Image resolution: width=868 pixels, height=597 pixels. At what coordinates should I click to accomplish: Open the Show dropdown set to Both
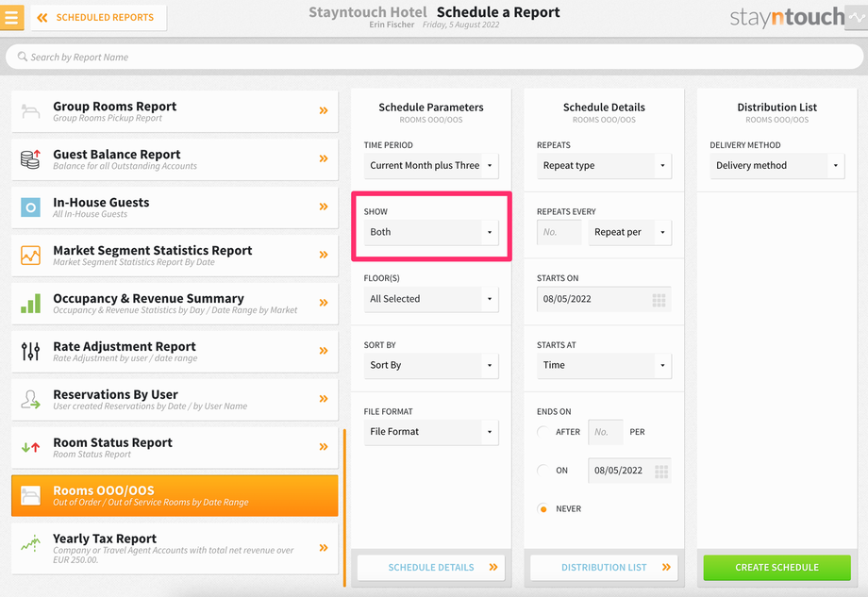(x=431, y=232)
